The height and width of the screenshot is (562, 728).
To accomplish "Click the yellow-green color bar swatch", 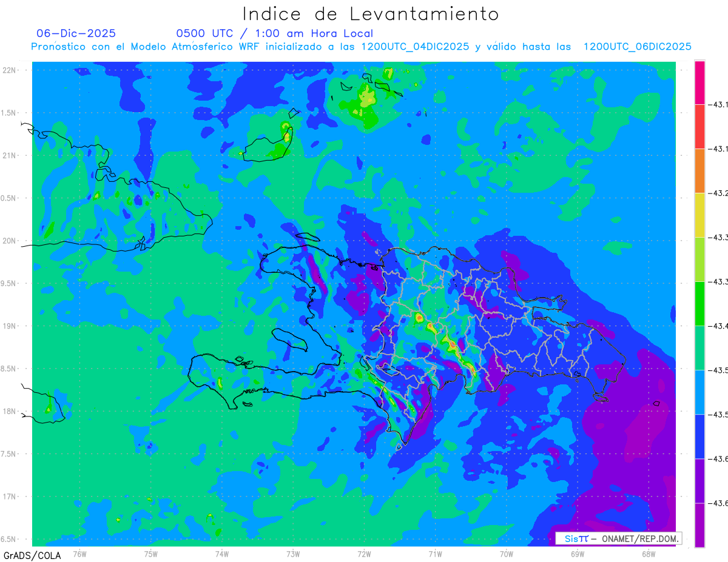I will (x=699, y=259).
